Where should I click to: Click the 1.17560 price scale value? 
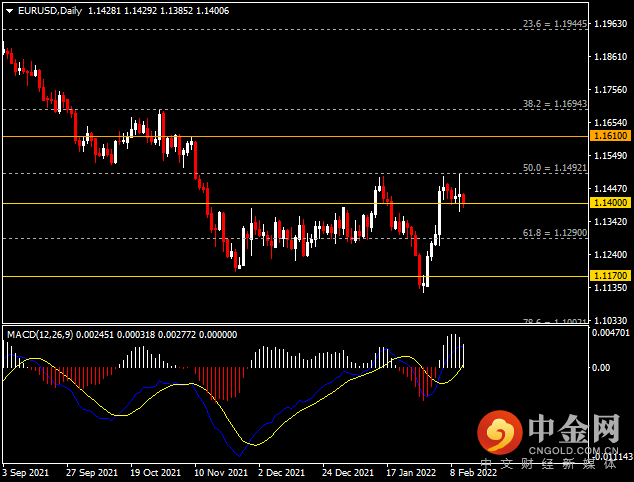click(x=611, y=90)
